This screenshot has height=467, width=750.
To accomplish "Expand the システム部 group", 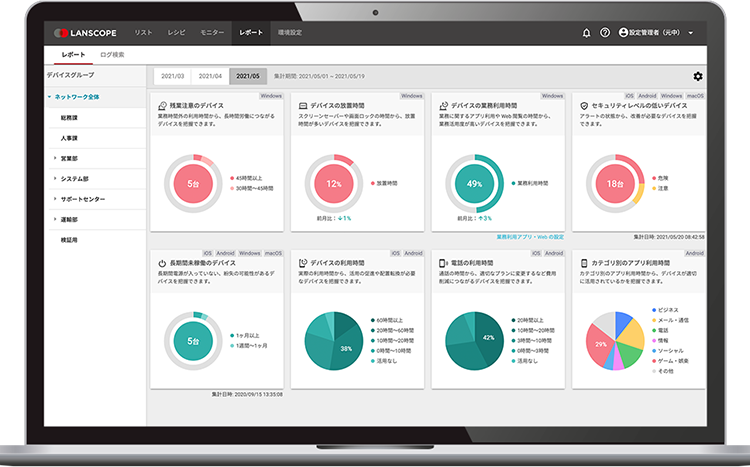I will click(x=55, y=178).
